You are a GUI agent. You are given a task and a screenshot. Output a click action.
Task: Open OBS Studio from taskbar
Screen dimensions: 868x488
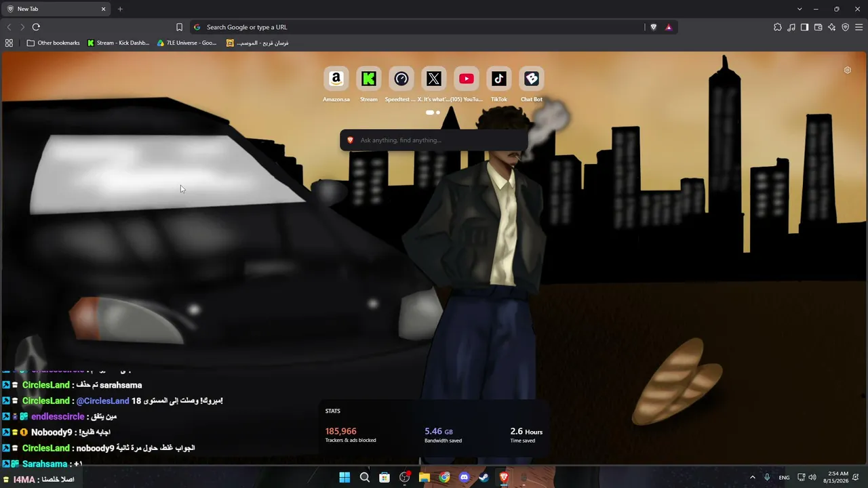pyautogui.click(x=405, y=477)
